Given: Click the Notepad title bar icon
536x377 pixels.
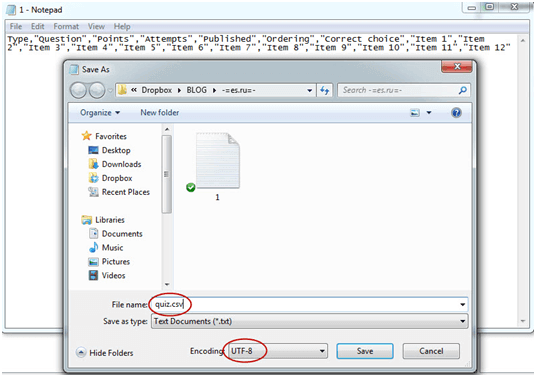Looking at the screenshot, I should pyautogui.click(x=11, y=10).
